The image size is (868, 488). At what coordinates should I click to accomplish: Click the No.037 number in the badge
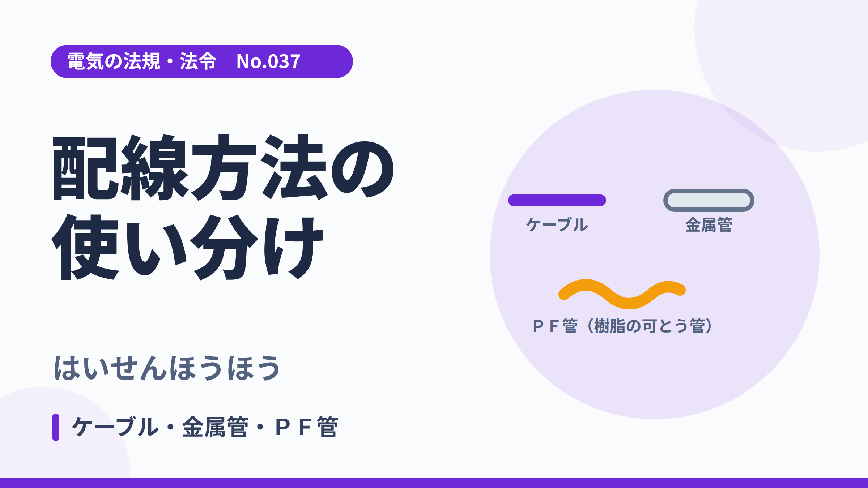(x=268, y=61)
